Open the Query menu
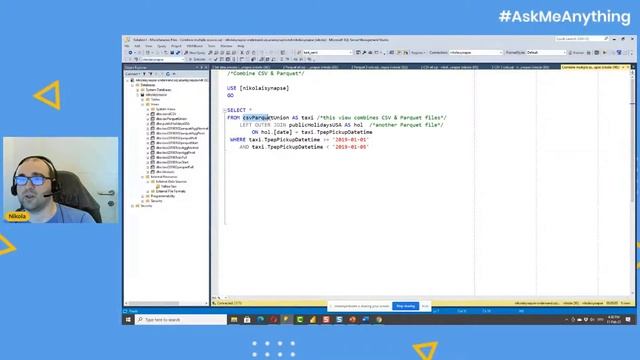This screenshot has width=640, height=360. (162, 46)
